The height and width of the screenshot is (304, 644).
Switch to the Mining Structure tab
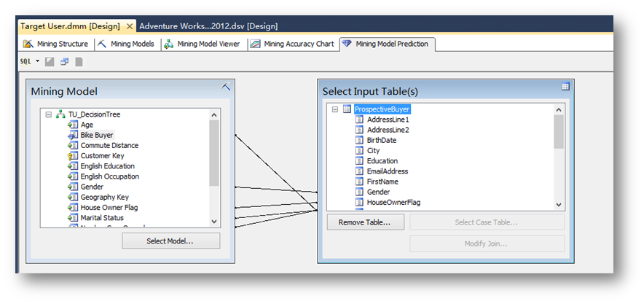point(56,44)
